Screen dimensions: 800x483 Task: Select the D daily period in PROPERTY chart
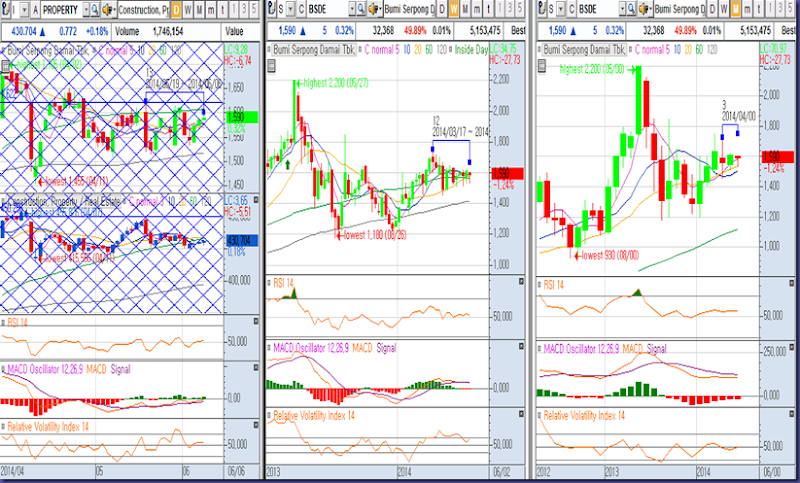(x=176, y=10)
